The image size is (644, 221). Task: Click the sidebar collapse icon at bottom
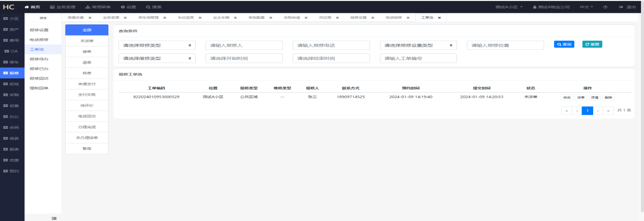(x=54, y=218)
